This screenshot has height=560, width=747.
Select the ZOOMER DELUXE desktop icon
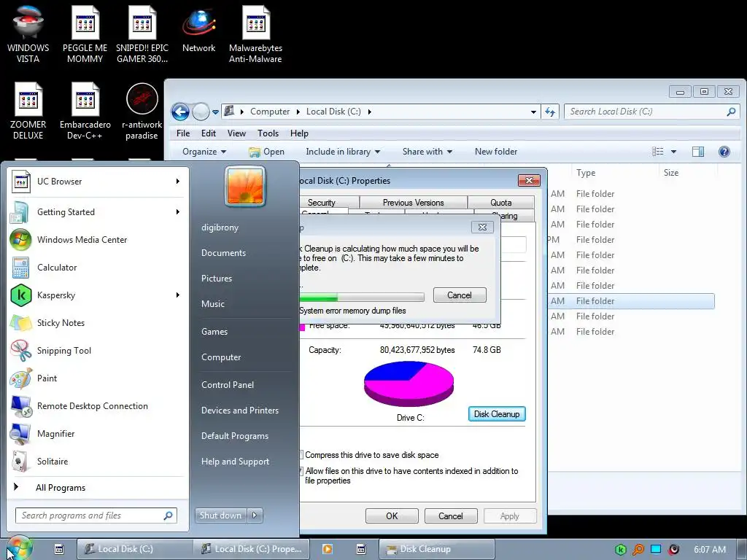coord(28,111)
